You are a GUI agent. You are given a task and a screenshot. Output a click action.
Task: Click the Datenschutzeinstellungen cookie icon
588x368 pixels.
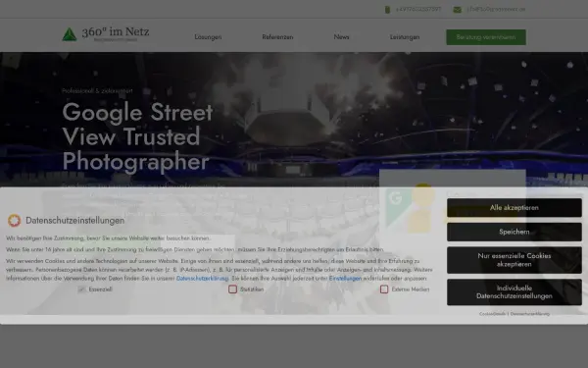(15, 221)
